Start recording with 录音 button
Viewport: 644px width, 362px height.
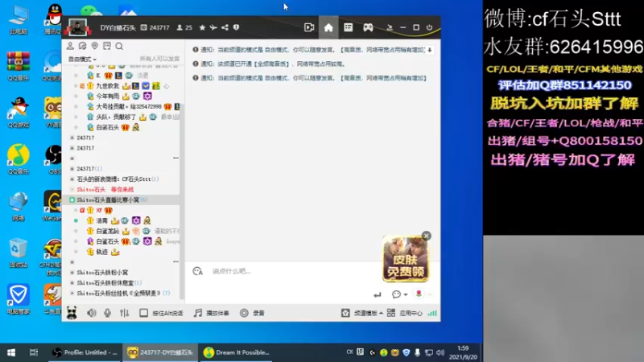(252, 313)
